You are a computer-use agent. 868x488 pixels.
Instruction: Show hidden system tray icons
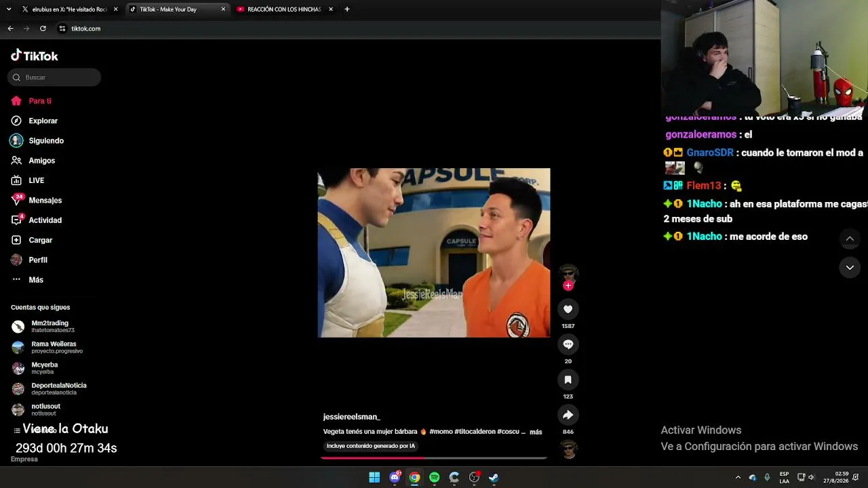click(x=738, y=478)
